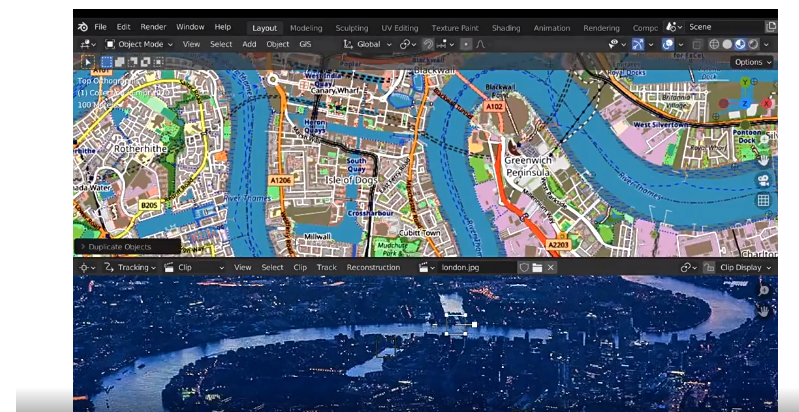
Task: Switch to material preview shading
Action: tap(740, 44)
